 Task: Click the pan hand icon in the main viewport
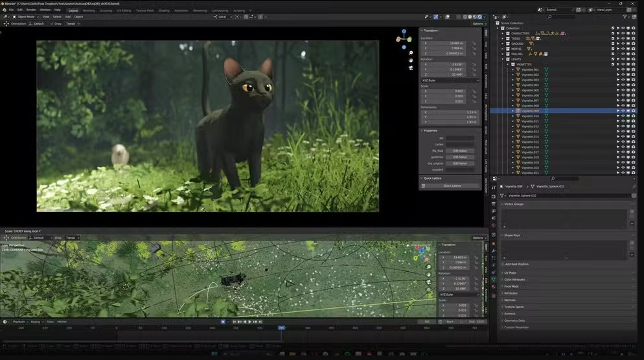[x=411, y=60]
